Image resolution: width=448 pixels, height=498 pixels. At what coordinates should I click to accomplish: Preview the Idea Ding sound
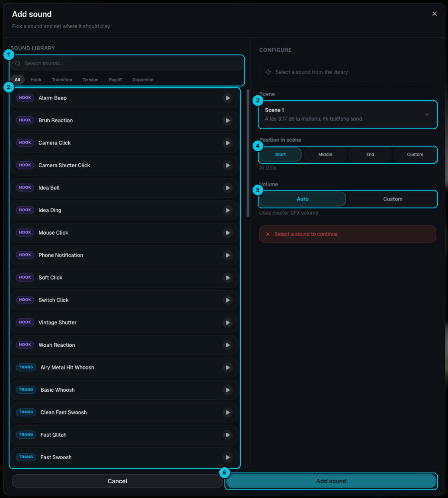coord(227,210)
